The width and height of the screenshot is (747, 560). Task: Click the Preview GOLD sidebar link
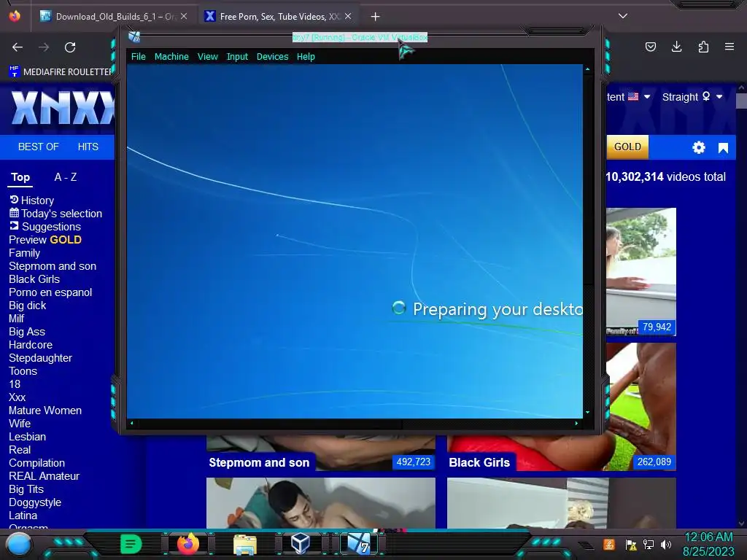pos(45,239)
